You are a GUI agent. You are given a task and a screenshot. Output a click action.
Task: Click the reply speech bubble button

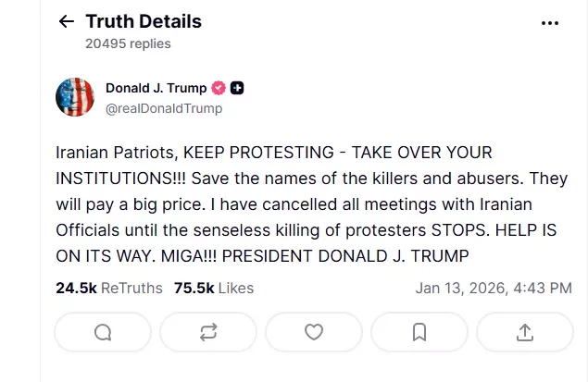[x=103, y=331]
